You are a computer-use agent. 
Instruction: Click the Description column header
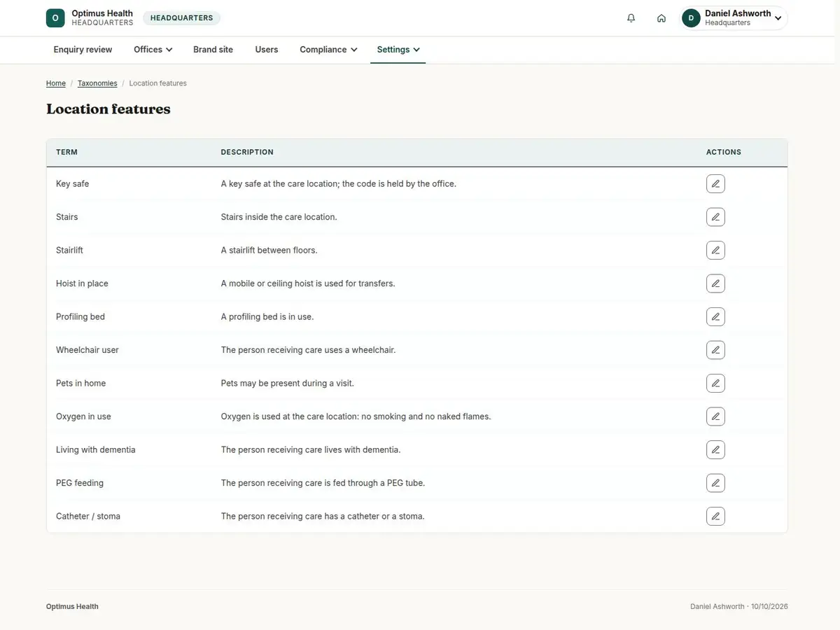(247, 152)
